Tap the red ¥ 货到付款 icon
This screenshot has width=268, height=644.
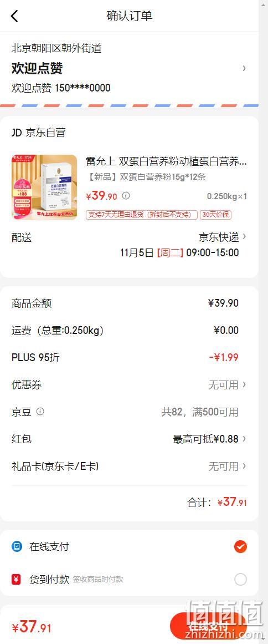pos(17,580)
